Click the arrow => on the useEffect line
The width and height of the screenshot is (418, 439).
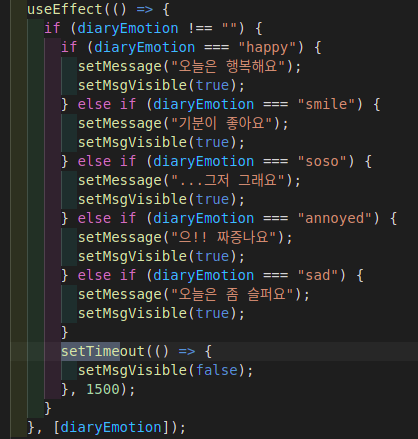[145, 9]
